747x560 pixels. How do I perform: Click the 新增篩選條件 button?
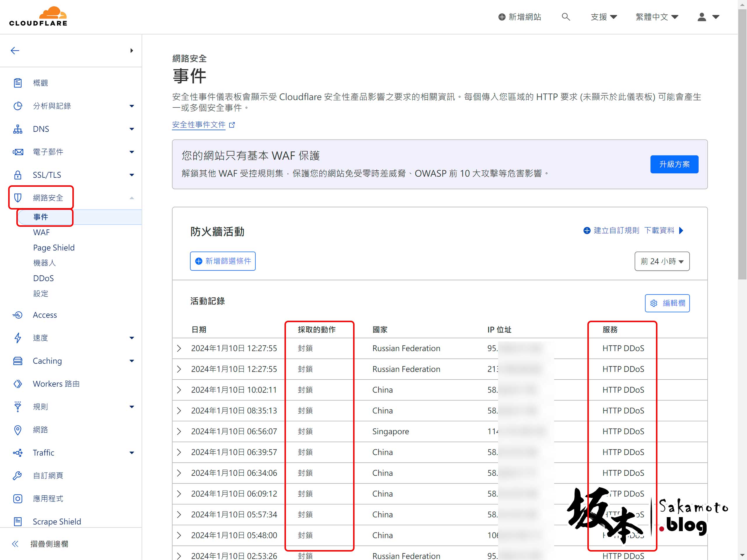point(223,261)
